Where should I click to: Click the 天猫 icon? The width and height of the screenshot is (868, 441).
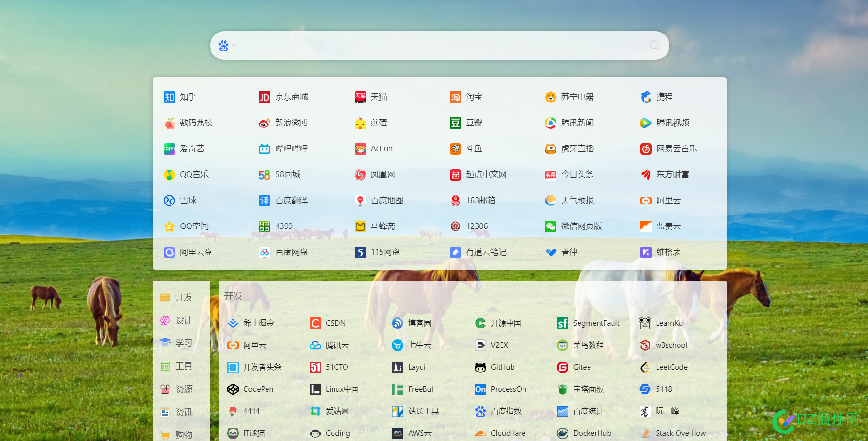360,97
